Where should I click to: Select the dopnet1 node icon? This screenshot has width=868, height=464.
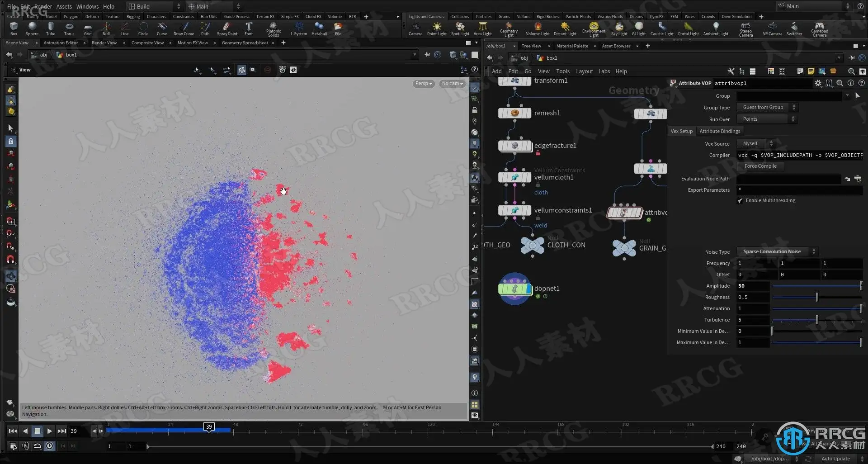click(515, 289)
